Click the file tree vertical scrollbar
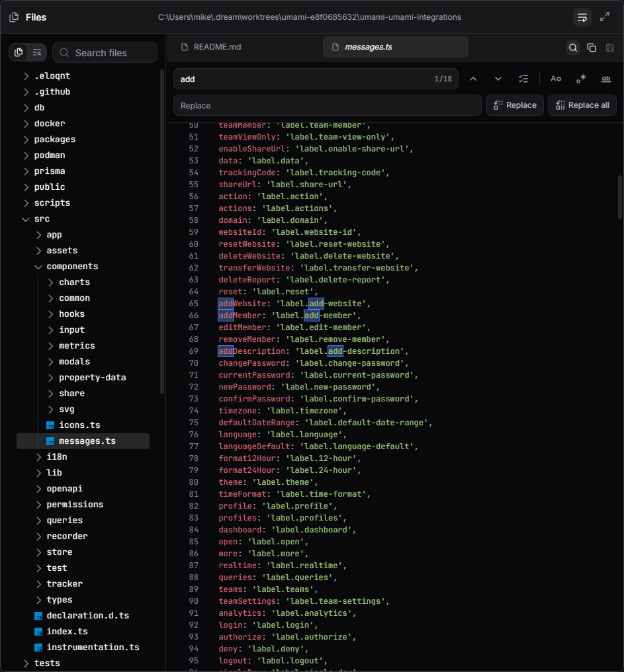 tap(162, 231)
